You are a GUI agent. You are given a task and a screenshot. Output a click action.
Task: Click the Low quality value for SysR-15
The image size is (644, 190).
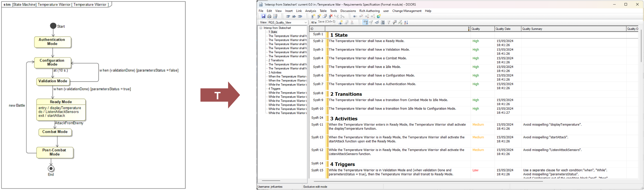coord(475,170)
